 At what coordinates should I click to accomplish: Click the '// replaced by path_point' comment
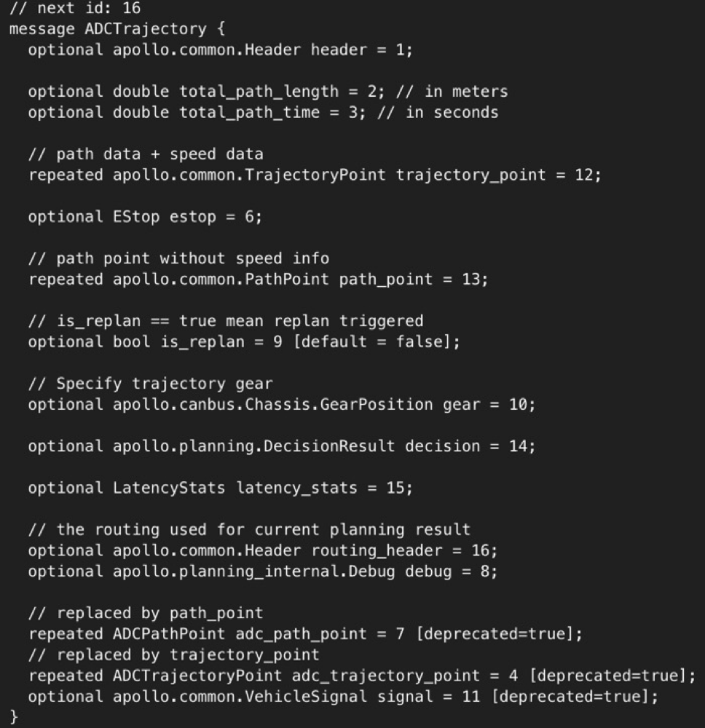click(146, 613)
